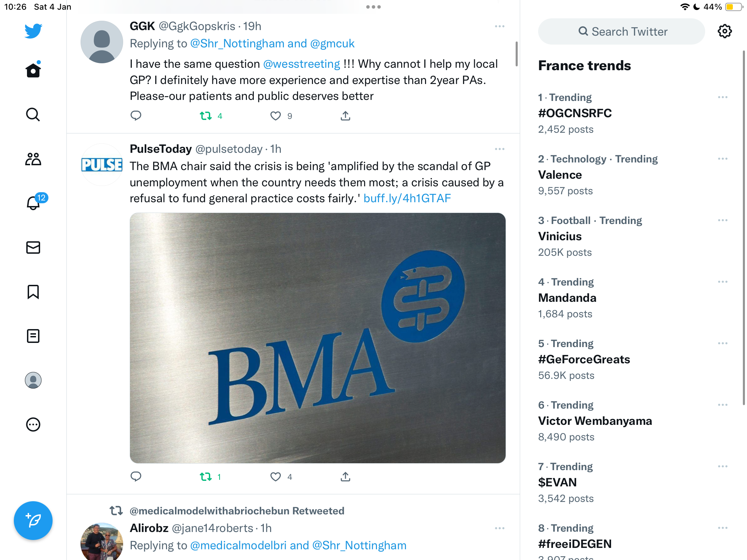Click the timeline scrollbar thumb
This screenshot has height=560, width=747.
coord(517,54)
